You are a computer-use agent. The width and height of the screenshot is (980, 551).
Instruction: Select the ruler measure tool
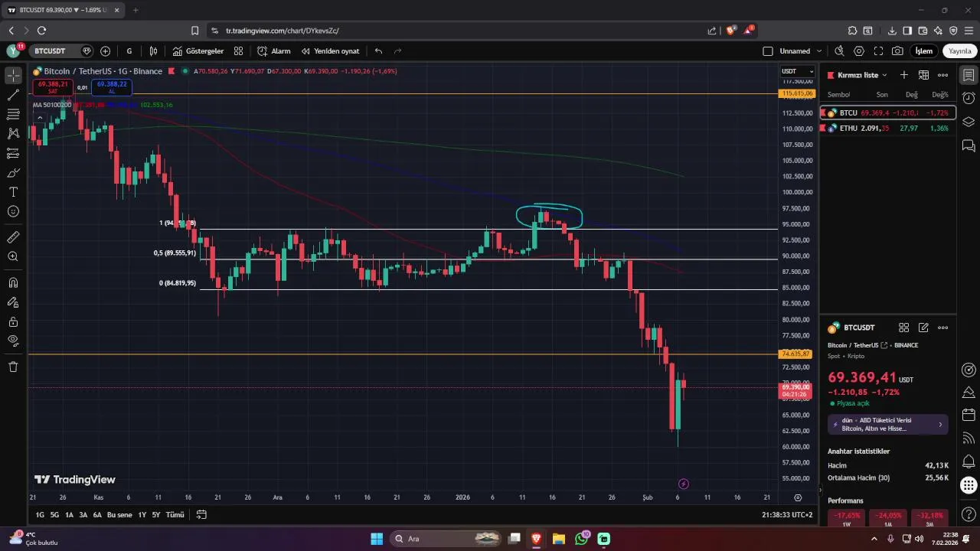tap(13, 237)
